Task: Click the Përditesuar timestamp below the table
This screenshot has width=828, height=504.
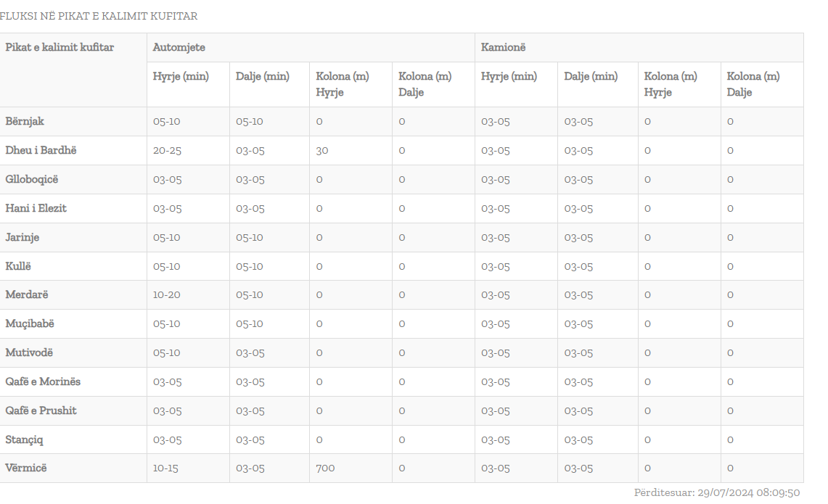Action: [717, 492]
